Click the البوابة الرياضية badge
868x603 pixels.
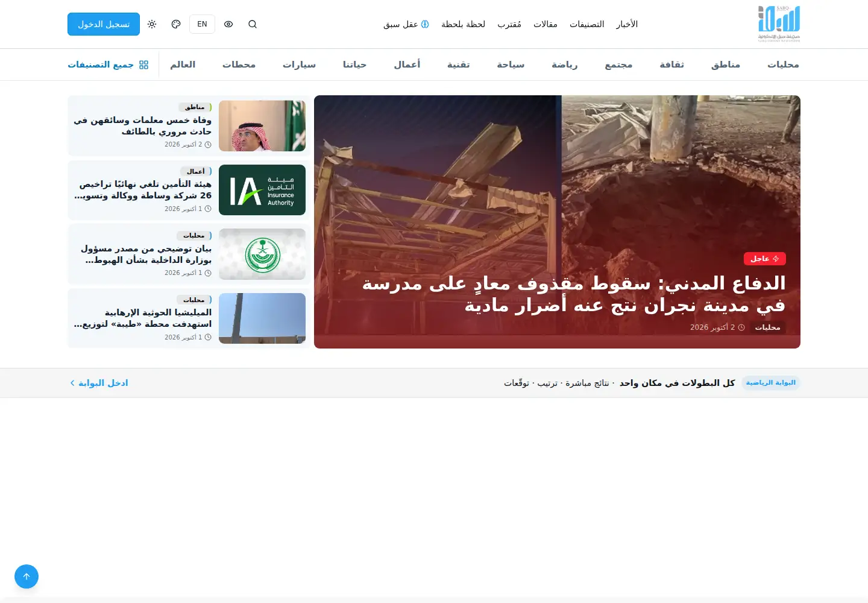pyautogui.click(x=771, y=383)
